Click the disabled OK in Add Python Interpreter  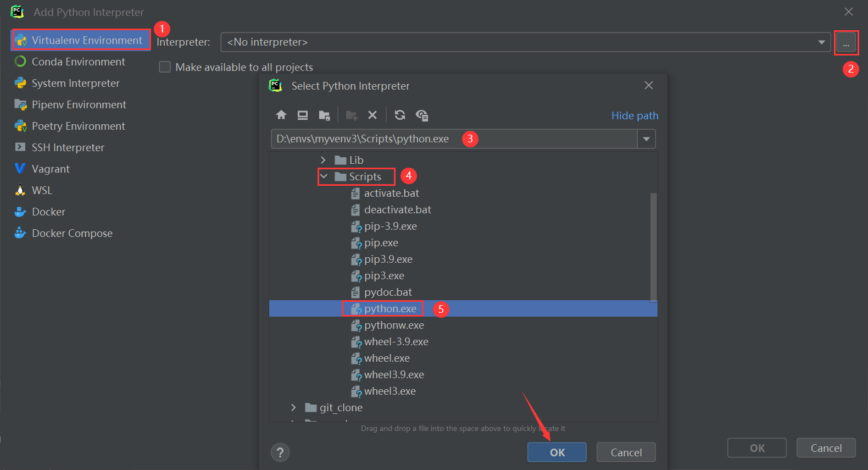tap(757, 448)
